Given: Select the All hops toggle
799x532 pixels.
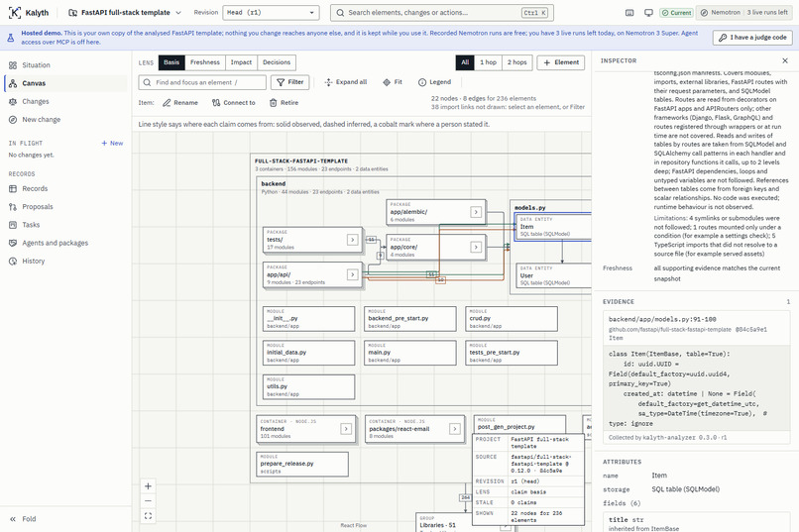Looking at the screenshot, I should click(x=465, y=62).
